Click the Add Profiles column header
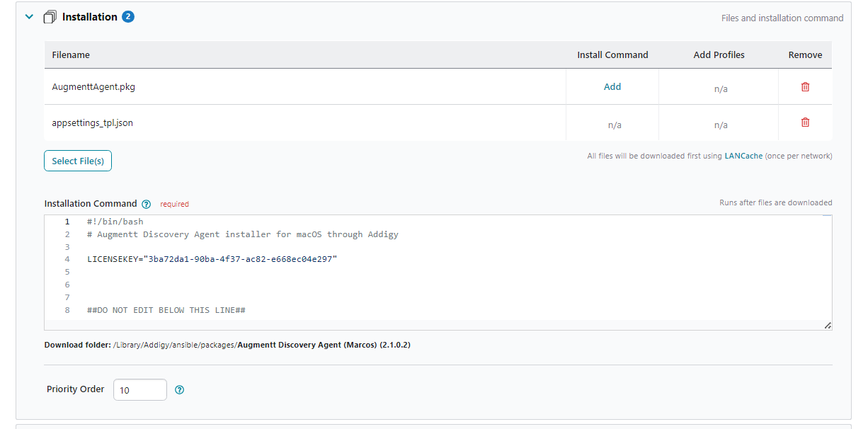Viewport: 868px width, 429px height. (719, 55)
